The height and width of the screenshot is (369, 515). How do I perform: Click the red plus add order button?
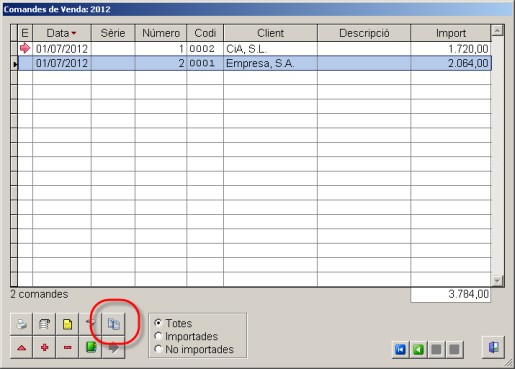(45, 348)
